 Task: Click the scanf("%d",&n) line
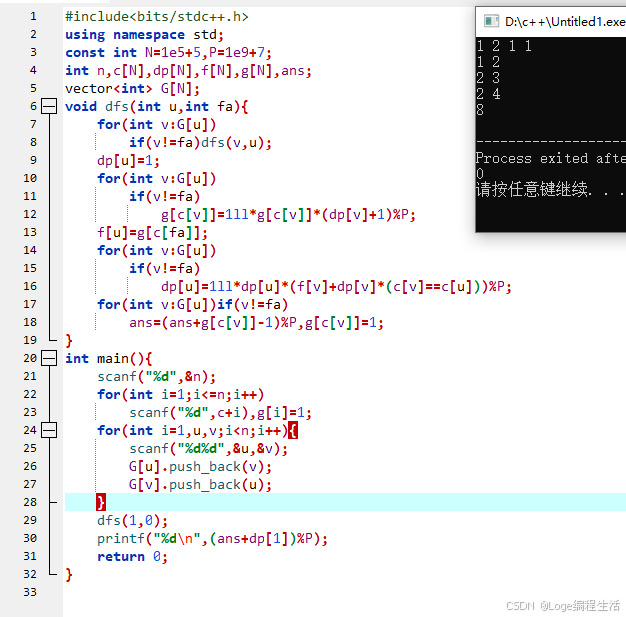coord(156,377)
